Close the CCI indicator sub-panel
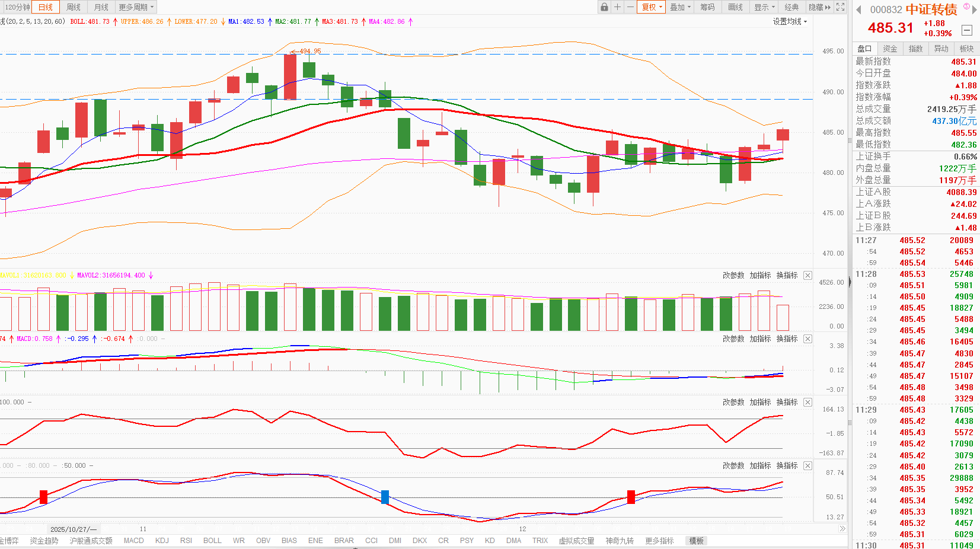 coord(807,403)
